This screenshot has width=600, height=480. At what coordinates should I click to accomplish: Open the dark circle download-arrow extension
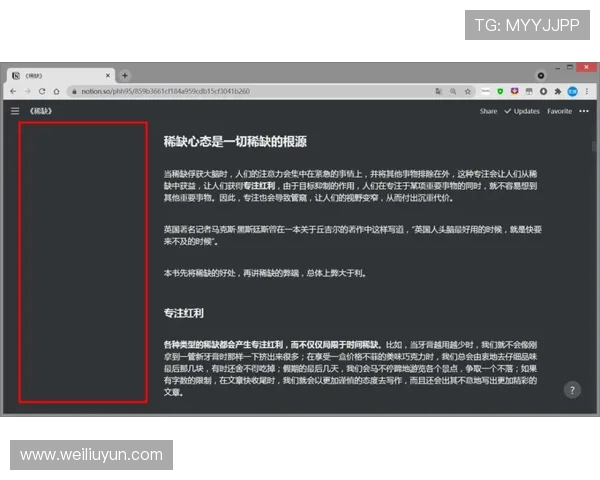pyautogui.click(x=543, y=91)
